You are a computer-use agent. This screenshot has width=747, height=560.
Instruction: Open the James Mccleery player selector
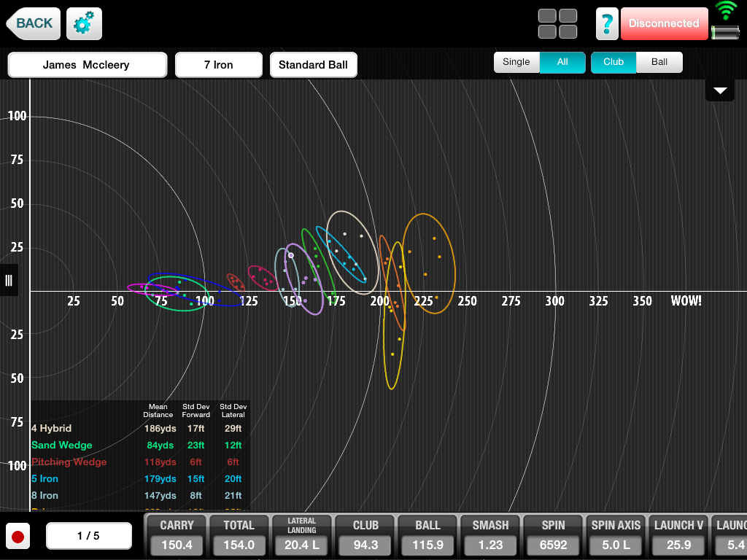(x=88, y=65)
